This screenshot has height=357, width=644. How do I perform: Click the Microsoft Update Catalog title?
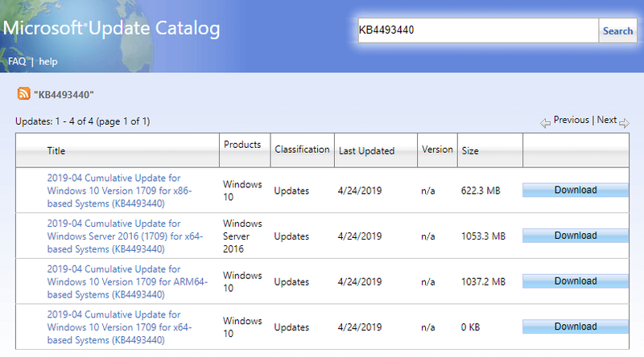[111, 28]
